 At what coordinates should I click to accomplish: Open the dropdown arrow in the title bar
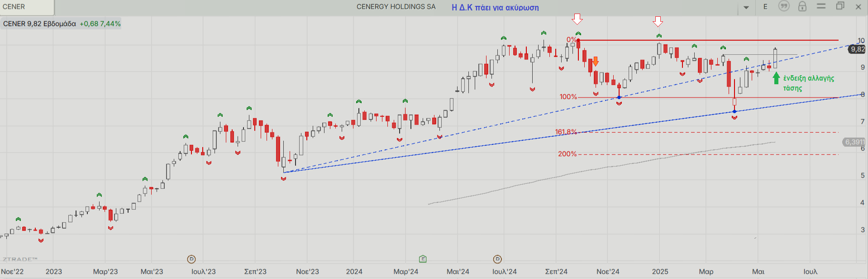746,7
